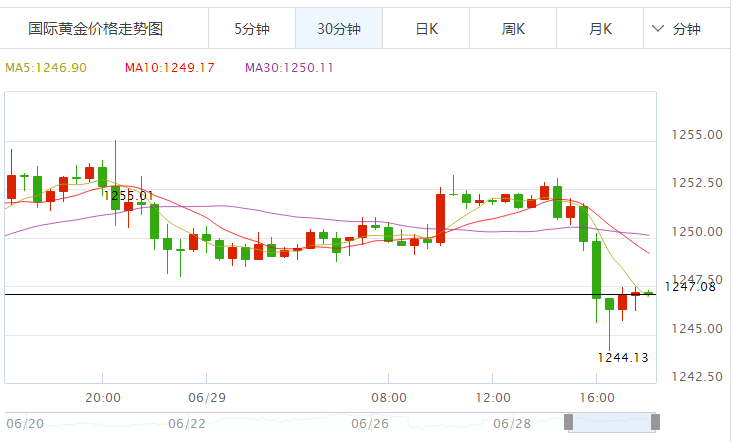Click the MA5 moving average legend

tap(46, 68)
